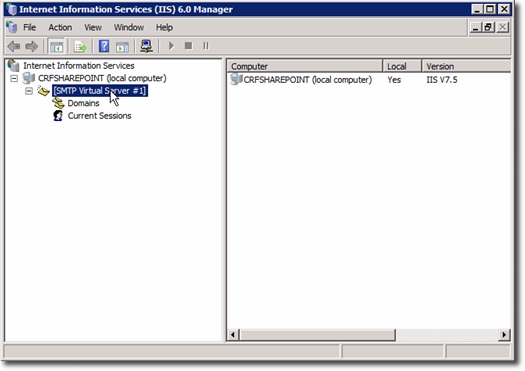Click the horizontal scrollbar left arrow
525x371 pixels.
point(233,335)
